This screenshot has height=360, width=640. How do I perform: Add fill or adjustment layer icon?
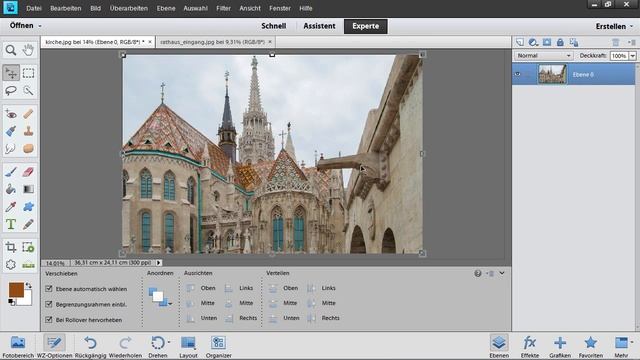[x=533, y=42]
